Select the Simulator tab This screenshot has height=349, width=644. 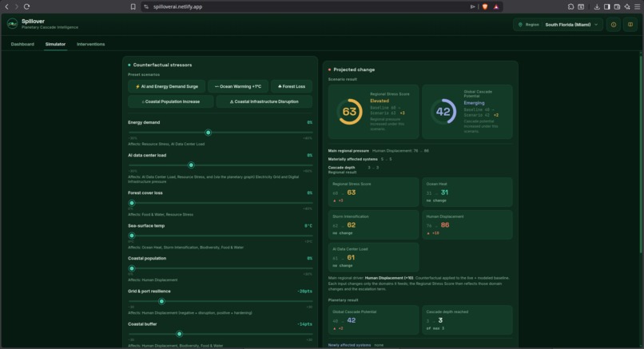55,44
